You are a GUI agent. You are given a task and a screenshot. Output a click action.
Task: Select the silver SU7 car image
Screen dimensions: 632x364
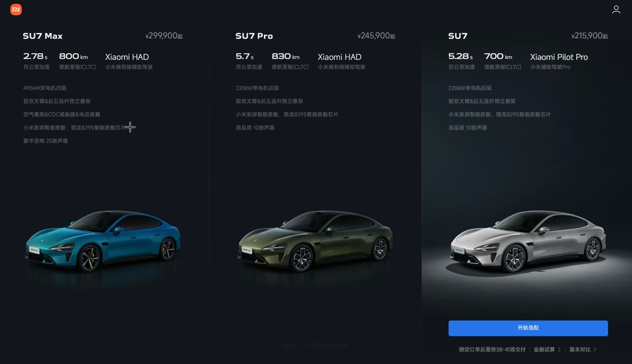528,241
